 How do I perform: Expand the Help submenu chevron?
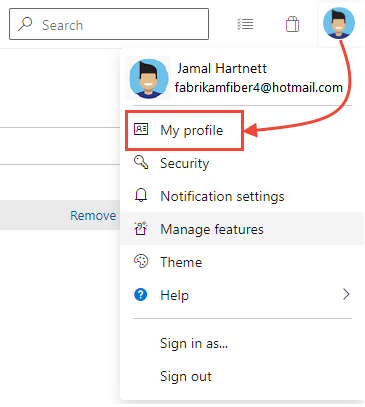(x=346, y=294)
